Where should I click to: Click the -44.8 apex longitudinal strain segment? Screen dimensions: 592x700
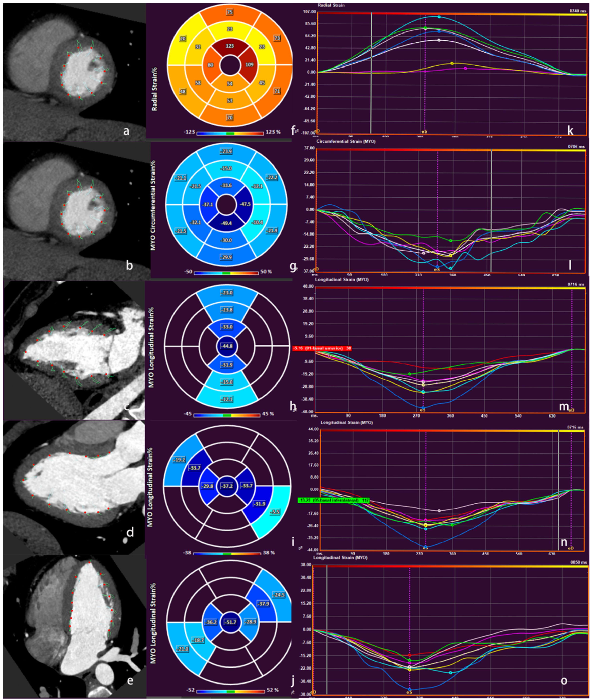(227, 346)
